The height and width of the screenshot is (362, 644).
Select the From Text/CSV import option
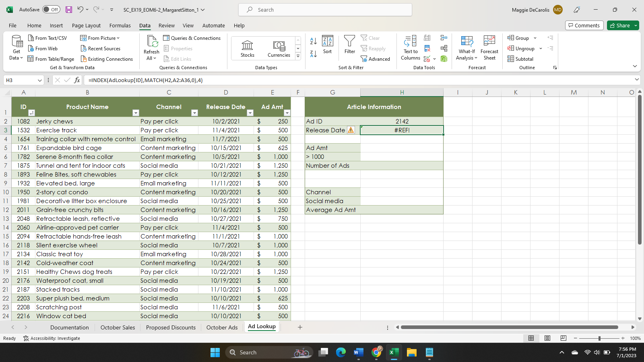pyautogui.click(x=48, y=38)
